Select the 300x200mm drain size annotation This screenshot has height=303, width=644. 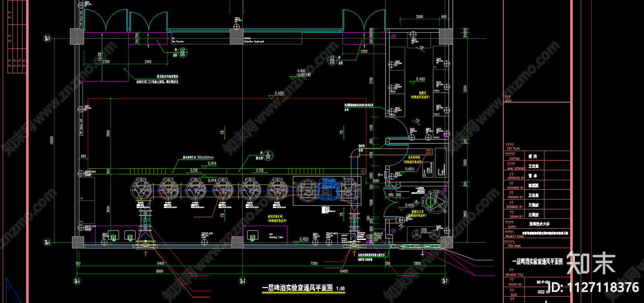coord(198,157)
